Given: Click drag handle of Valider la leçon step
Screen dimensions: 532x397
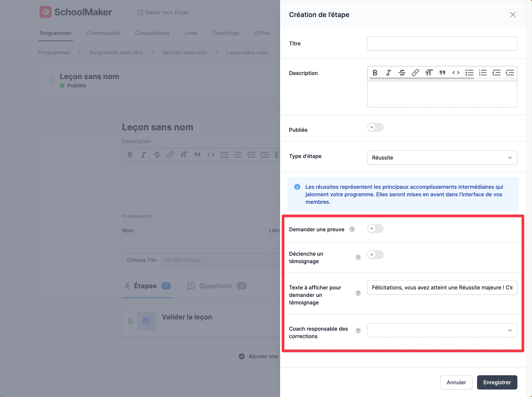Looking at the screenshot, I should [130, 321].
